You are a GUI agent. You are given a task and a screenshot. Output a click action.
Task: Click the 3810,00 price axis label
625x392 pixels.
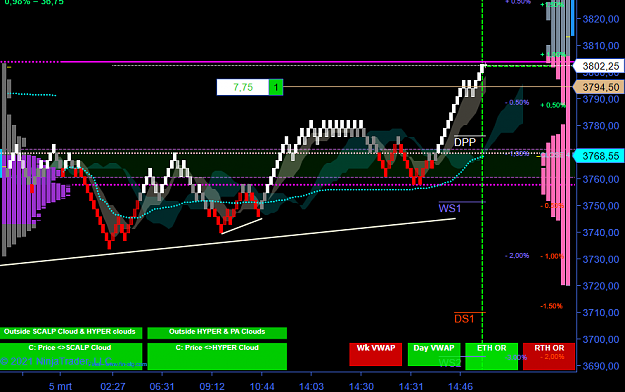(601, 46)
